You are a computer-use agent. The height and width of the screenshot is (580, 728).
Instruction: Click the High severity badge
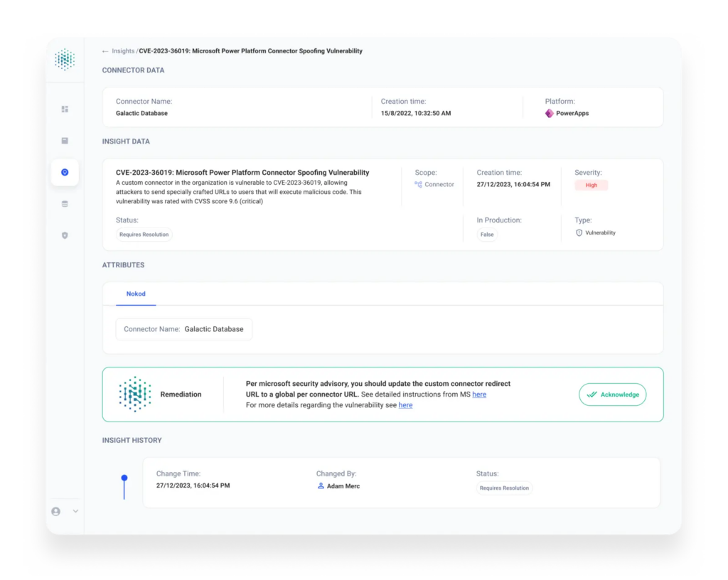591,186
